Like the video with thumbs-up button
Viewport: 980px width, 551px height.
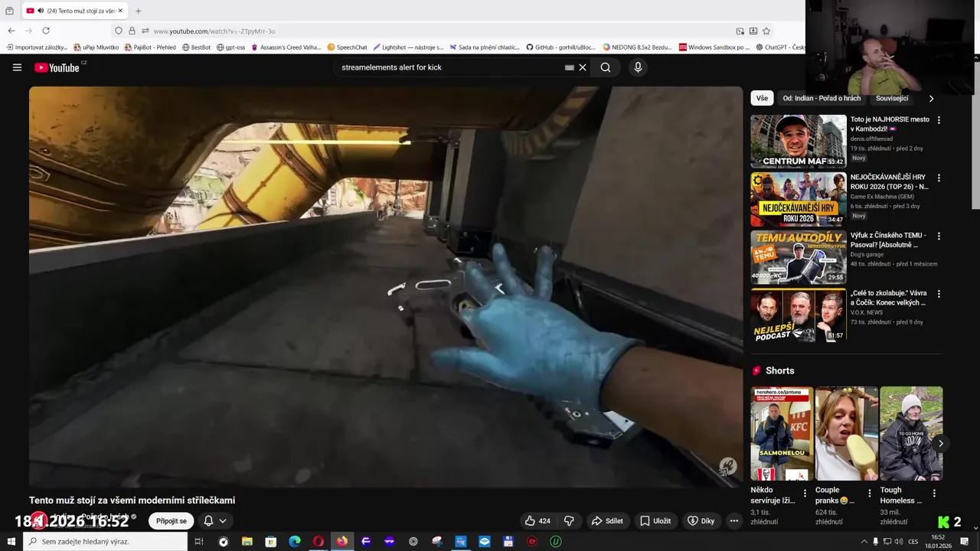tap(537, 521)
